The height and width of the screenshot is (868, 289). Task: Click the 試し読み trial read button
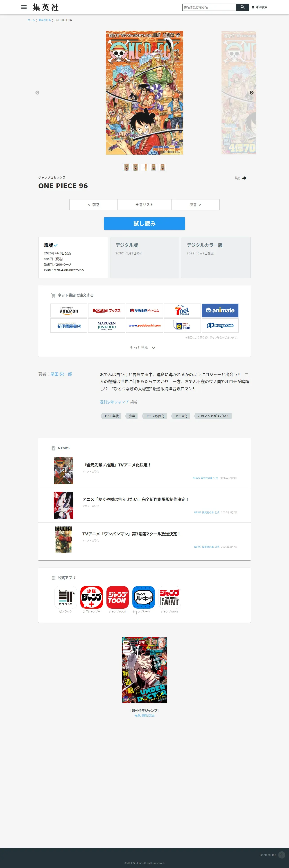(x=144, y=223)
